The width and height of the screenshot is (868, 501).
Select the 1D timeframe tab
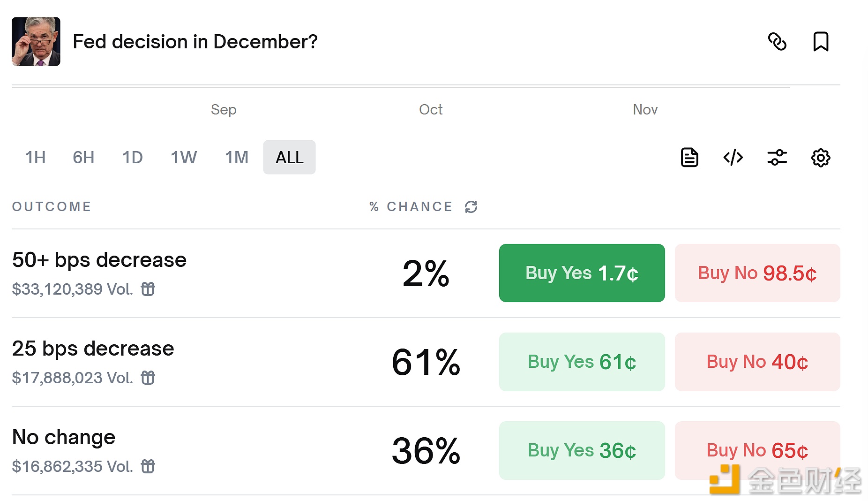click(x=132, y=158)
